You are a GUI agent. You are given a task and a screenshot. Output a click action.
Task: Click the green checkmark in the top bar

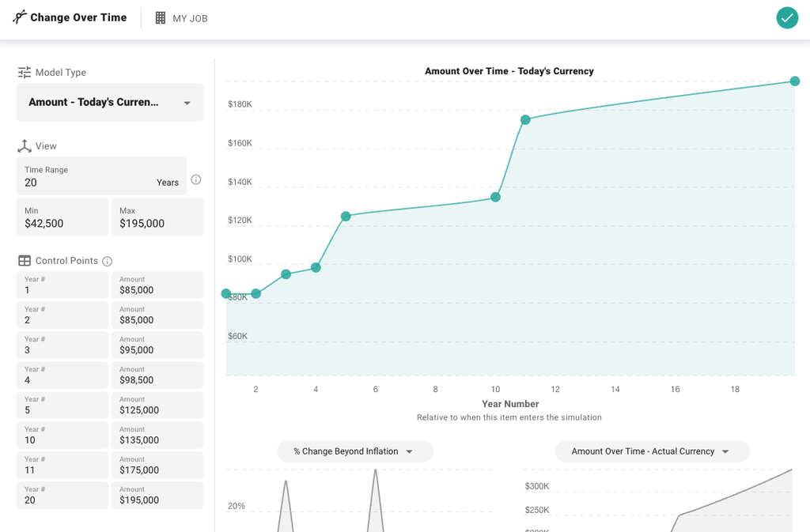coord(787,17)
